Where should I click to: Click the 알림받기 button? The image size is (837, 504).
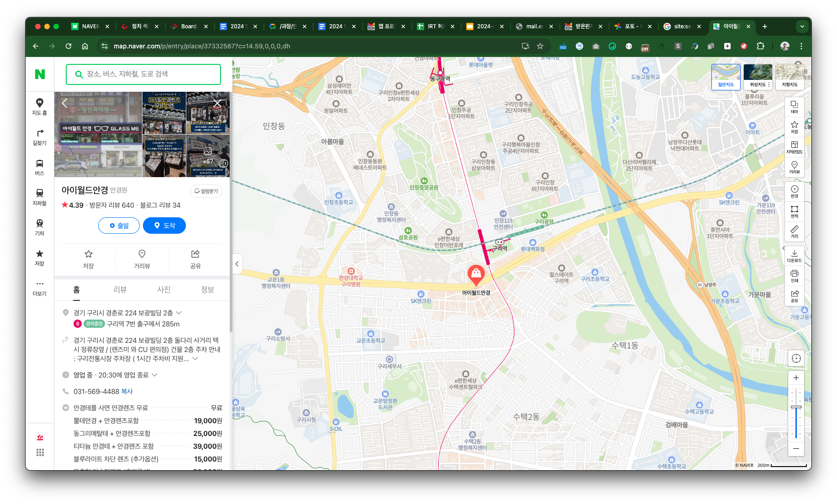click(x=206, y=191)
